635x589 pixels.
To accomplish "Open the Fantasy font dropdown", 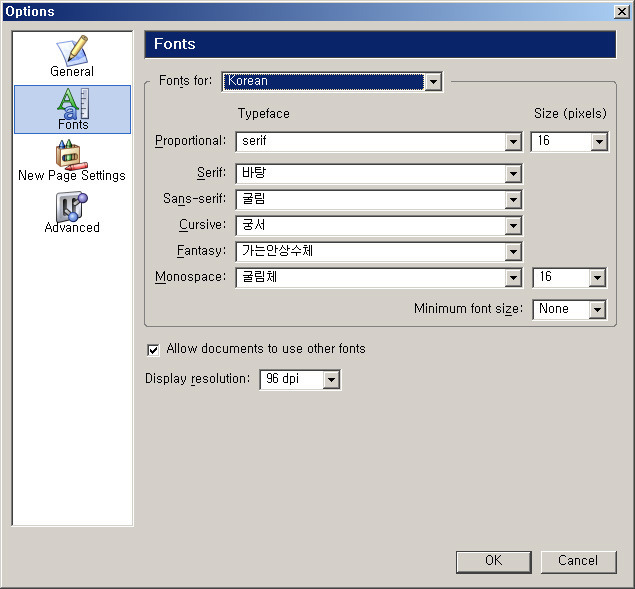I will pos(379,252).
